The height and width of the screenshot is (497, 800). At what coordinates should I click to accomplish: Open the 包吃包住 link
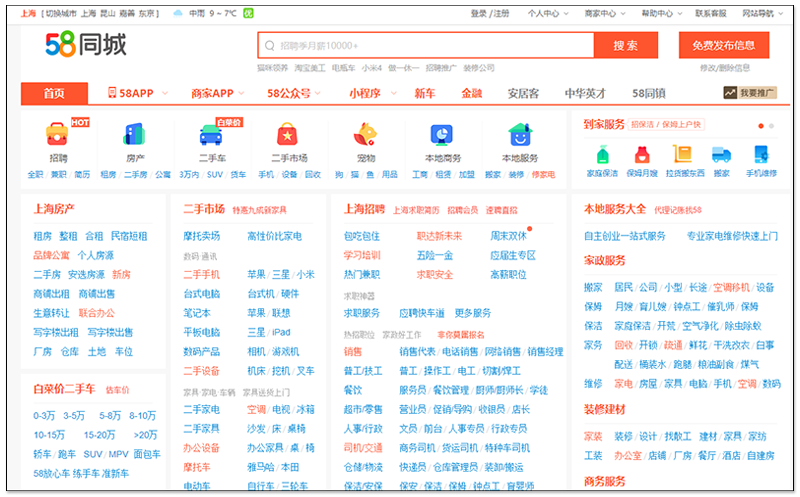pos(362,236)
